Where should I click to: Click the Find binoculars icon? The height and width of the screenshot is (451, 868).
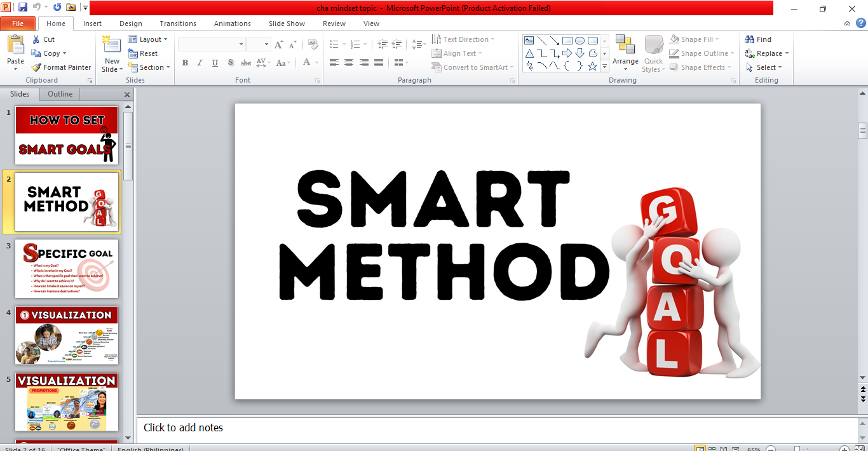pos(750,39)
